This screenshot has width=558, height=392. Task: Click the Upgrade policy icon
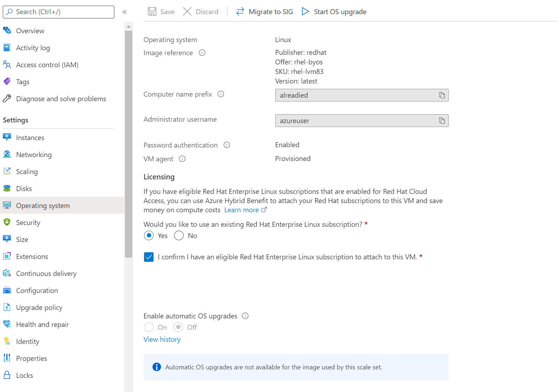[x=7, y=307]
